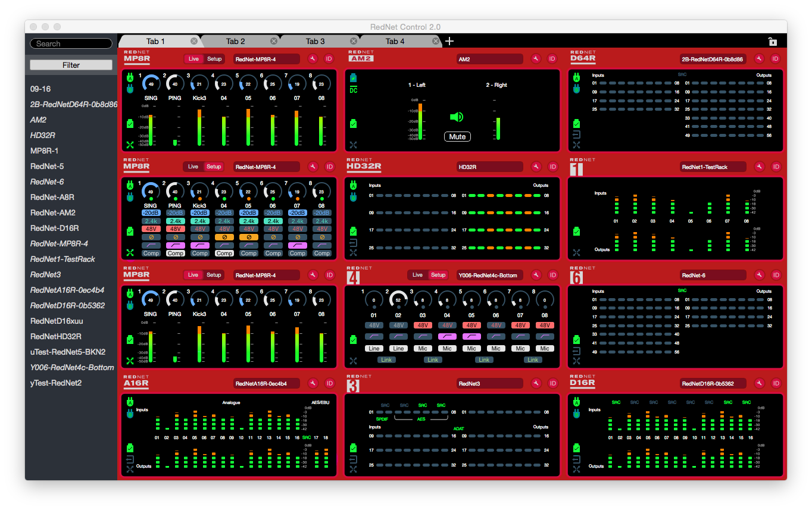
Task: Click the sidebar Search field
Action: pyautogui.click(x=71, y=43)
